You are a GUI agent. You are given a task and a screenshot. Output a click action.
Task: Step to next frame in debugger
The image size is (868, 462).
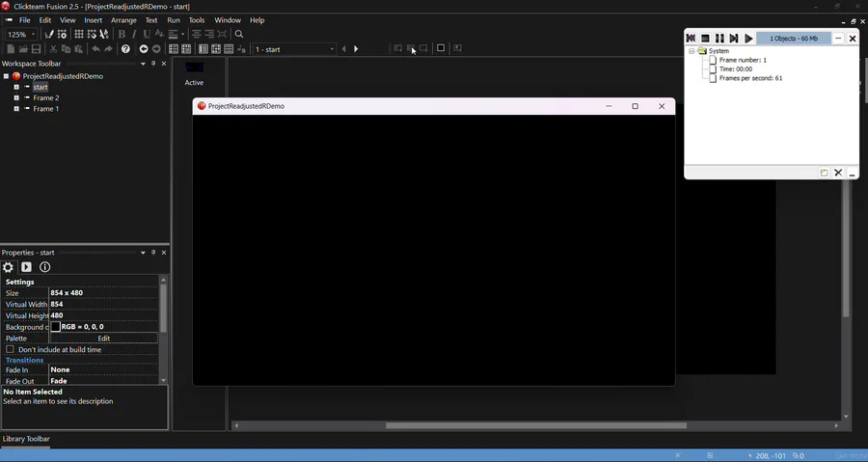[x=734, y=39]
